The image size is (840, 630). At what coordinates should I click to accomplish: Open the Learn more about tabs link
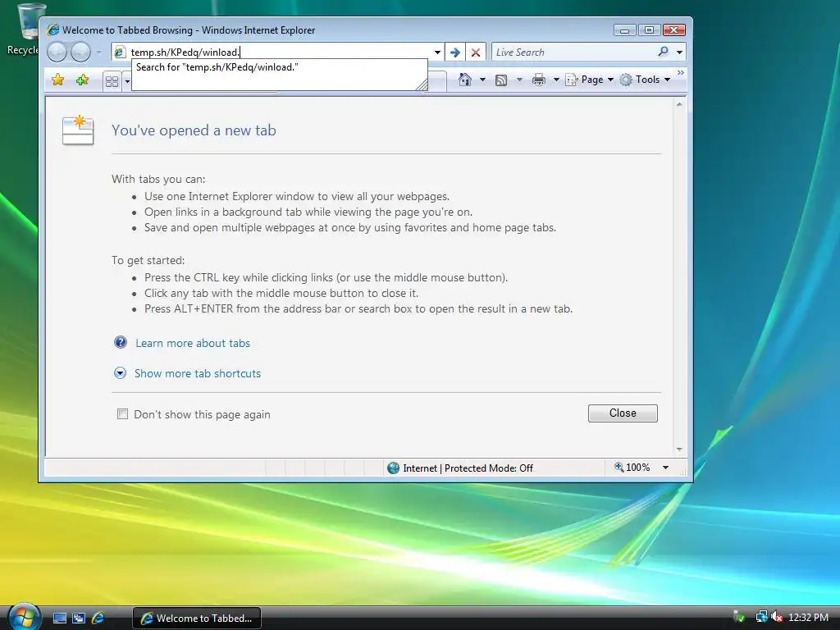(x=192, y=344)
